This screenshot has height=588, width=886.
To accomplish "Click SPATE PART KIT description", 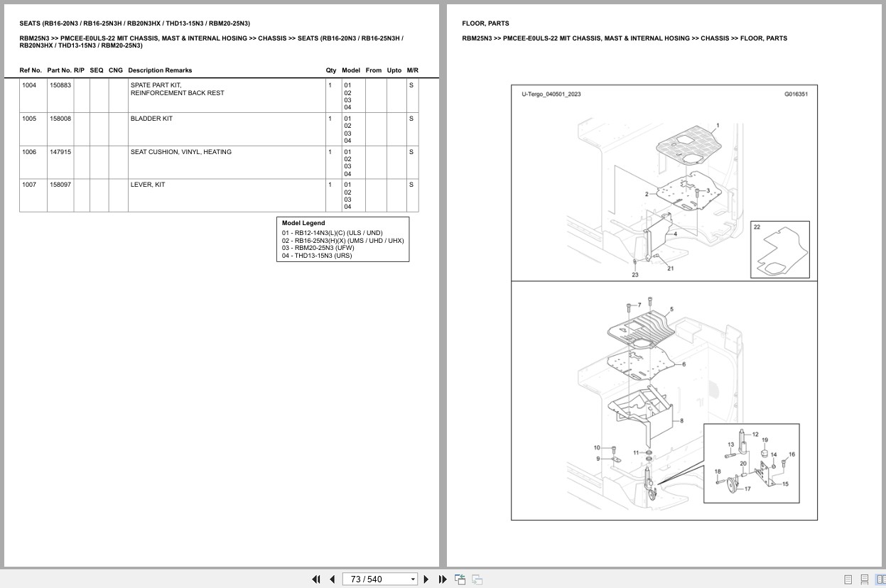I will pos(156,85).
